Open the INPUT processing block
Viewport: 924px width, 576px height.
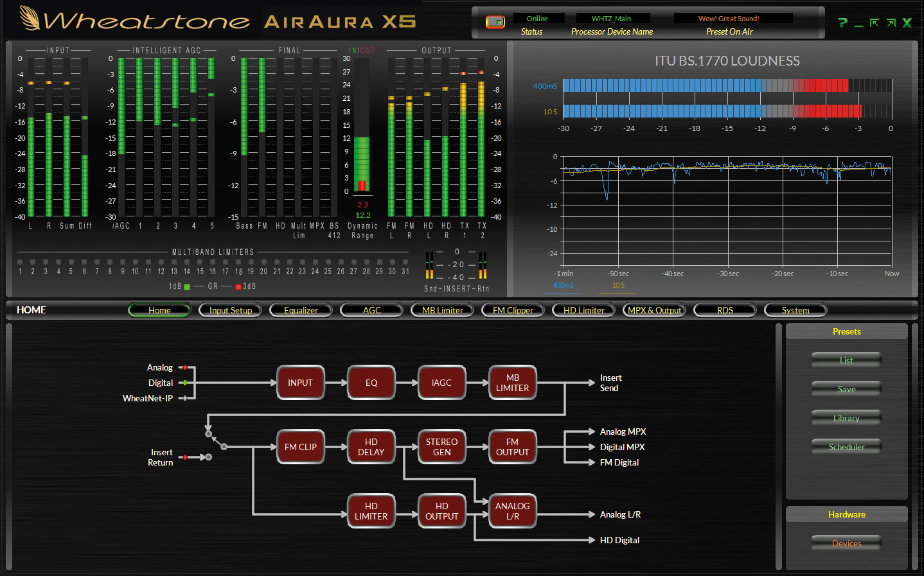(x=301, y=383)
